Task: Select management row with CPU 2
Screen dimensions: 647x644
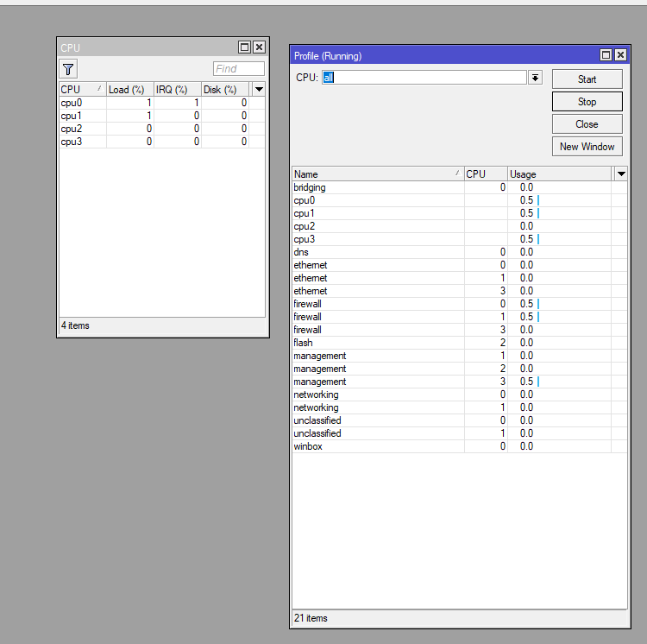Action: (460, 369)
